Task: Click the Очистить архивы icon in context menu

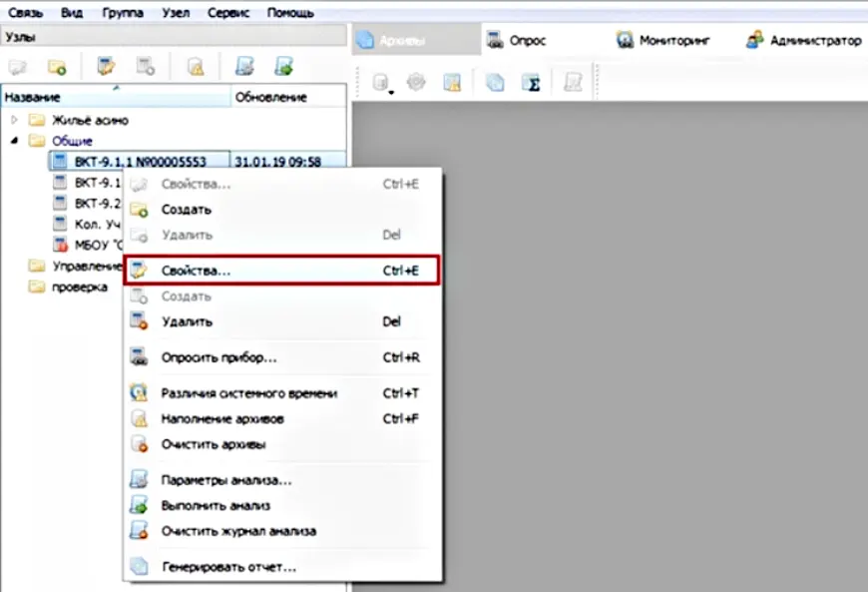Action: [140, 444]
